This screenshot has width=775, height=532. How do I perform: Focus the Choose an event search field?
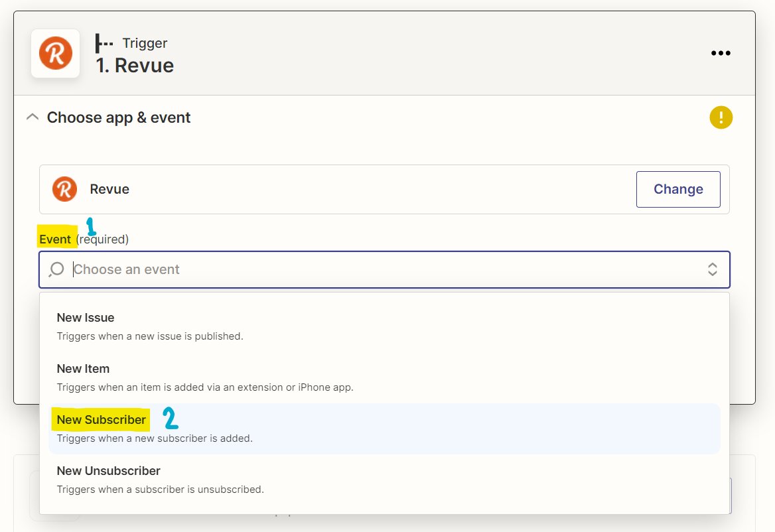385,270
